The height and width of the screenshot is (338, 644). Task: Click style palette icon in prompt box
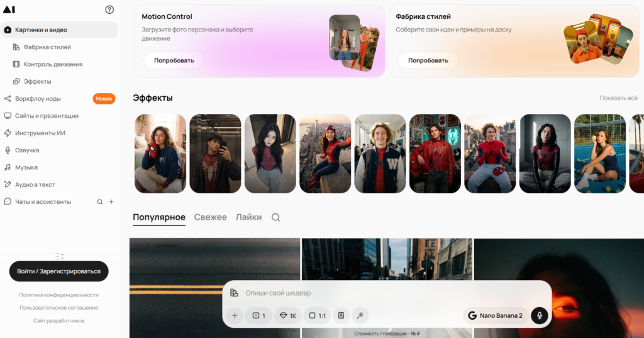(234, 293)
